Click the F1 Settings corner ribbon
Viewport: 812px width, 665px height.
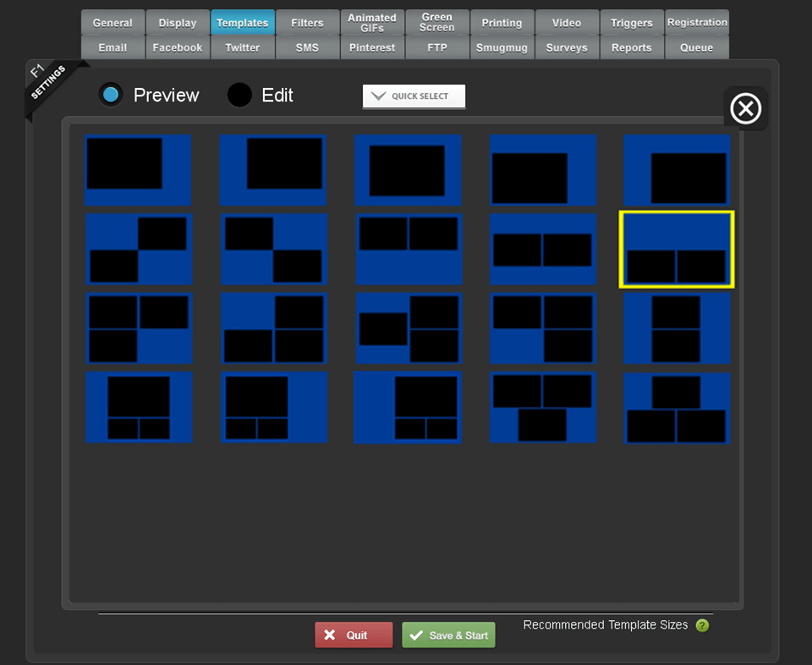[47, 85]
